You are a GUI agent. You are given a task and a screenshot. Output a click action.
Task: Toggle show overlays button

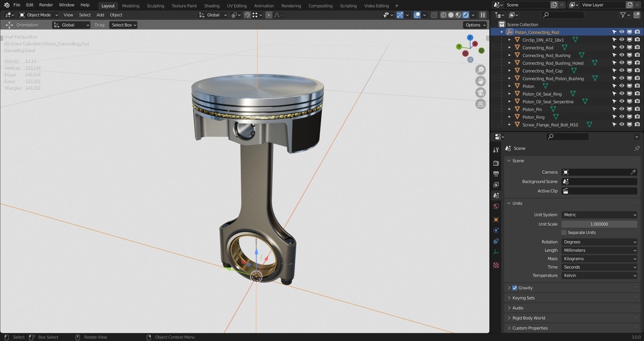pos(417,15)
